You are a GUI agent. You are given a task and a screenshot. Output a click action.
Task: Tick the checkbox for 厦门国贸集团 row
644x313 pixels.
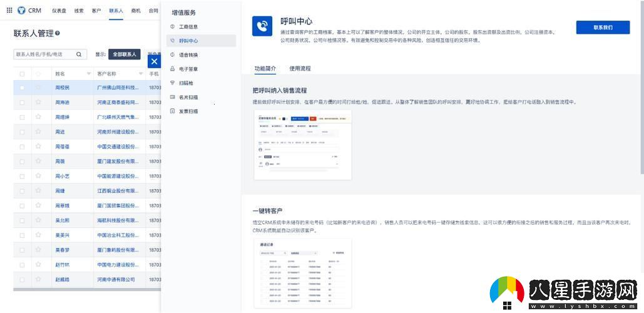(x=22, y=206)
